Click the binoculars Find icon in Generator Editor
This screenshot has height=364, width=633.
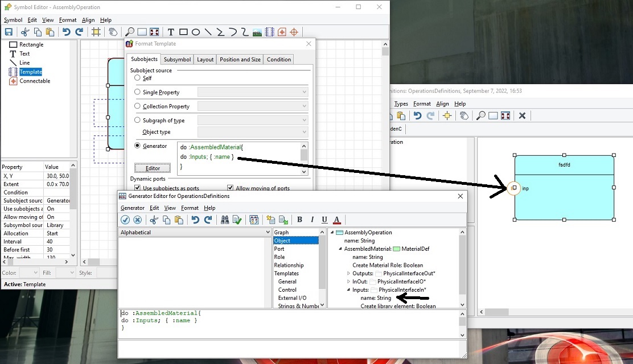(225, 220)
